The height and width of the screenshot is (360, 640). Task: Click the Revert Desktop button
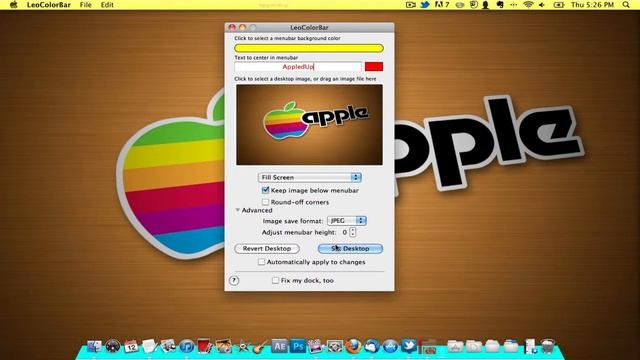click(x=267, y=248)
